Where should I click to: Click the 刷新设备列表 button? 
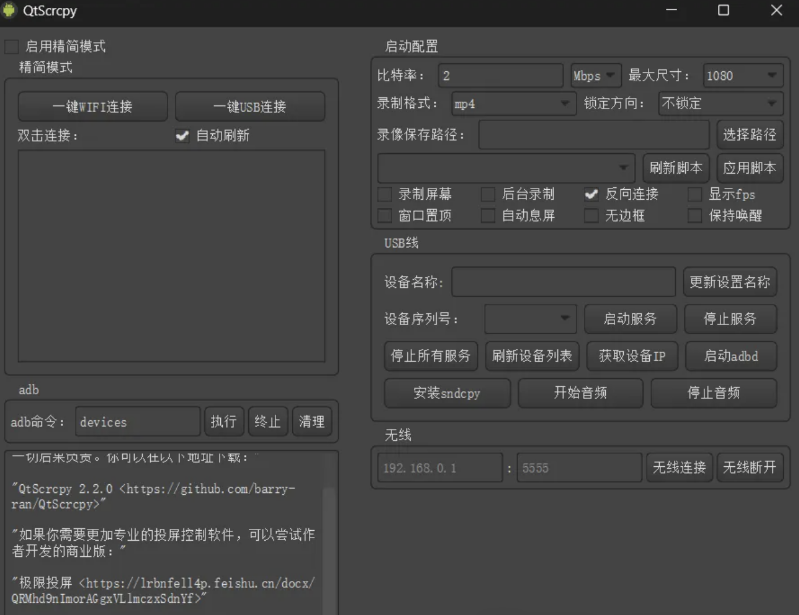pos(532,356)
